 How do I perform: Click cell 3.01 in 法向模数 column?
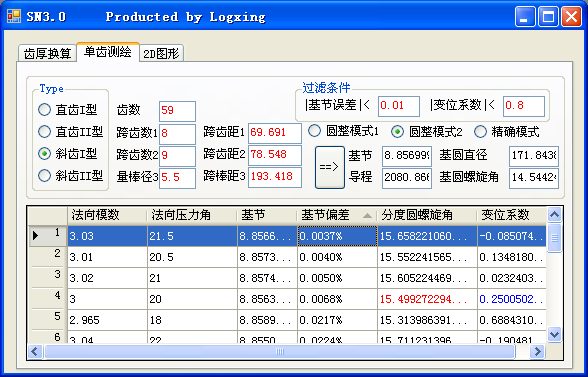(107, 257)
